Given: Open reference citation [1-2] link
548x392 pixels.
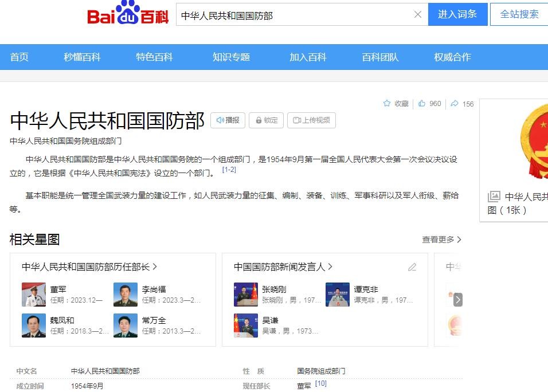Looking at the screenshot, I should [x=229, y=170].
